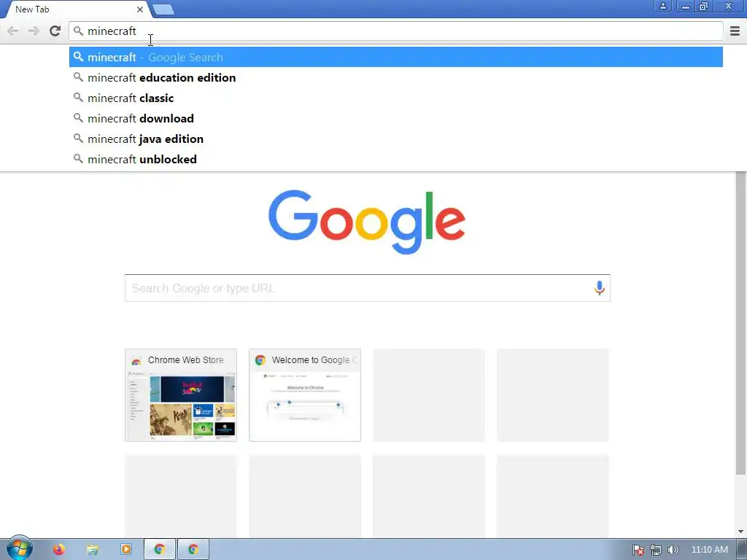Close the Chrome window
This screenshot has height=560, width=747.
pos(728,6)
